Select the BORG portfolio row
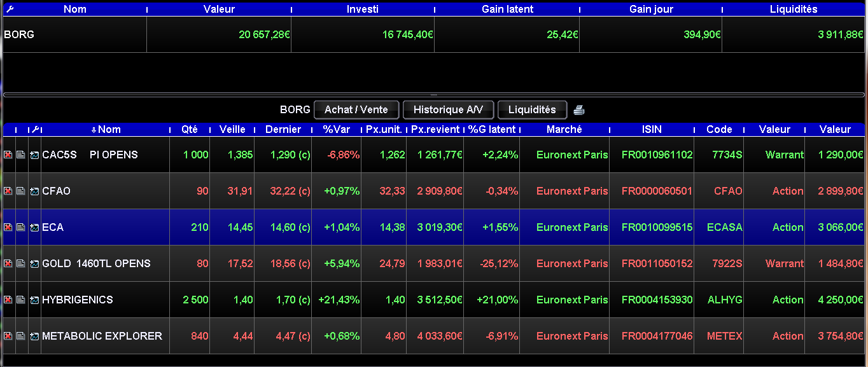 click(434, 34)
